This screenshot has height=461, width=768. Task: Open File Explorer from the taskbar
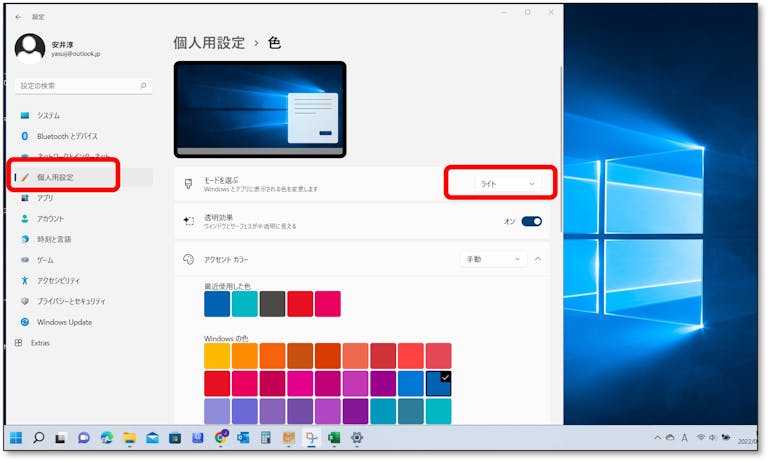130,438
